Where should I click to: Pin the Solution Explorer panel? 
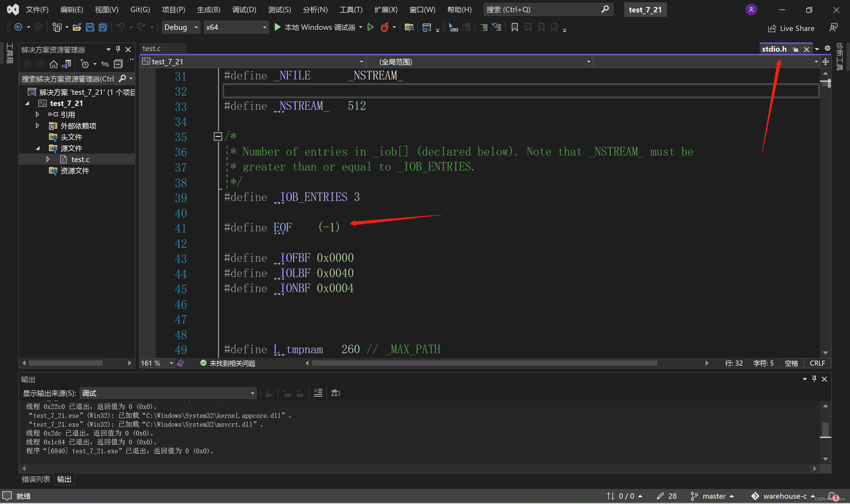pyautogui.click(x=118, y=50)
